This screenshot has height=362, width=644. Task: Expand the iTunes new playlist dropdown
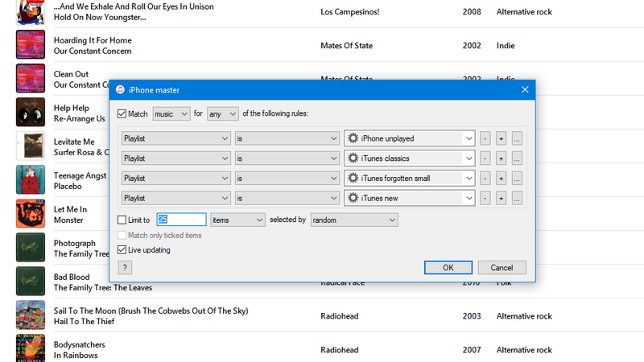(469, 198)
